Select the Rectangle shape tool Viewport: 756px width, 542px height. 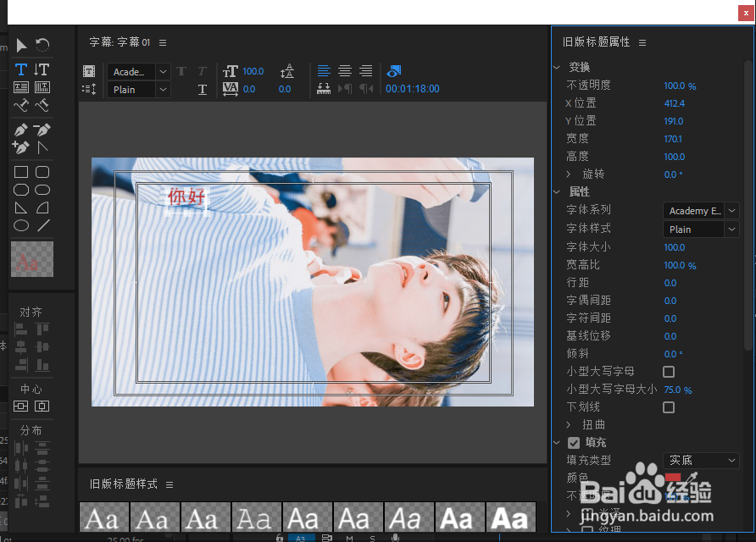21,172
